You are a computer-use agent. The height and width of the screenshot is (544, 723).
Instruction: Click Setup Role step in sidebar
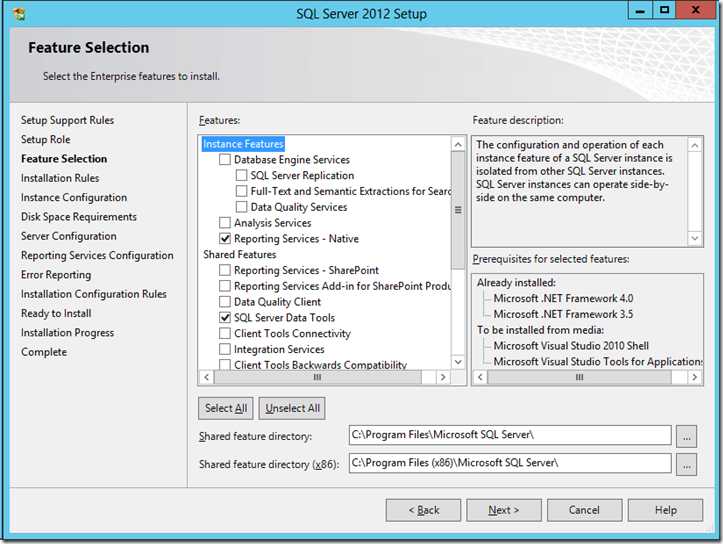tap(46, 139)
